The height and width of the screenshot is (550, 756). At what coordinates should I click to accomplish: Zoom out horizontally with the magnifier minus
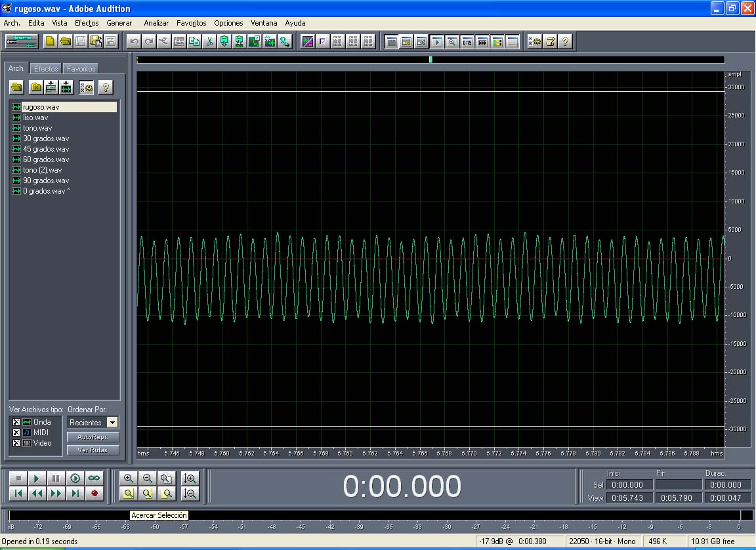tap(147, 478)
